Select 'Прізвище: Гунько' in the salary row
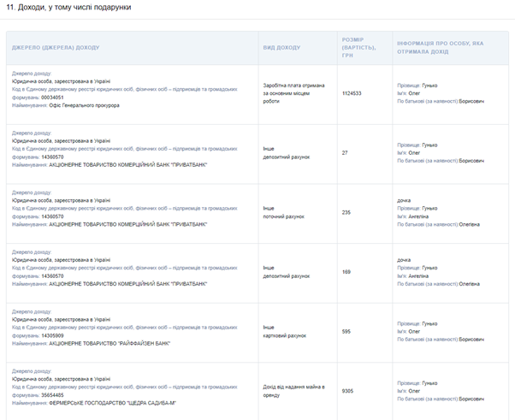The height and width of the screenshot is (420, 515). (417, 86)
